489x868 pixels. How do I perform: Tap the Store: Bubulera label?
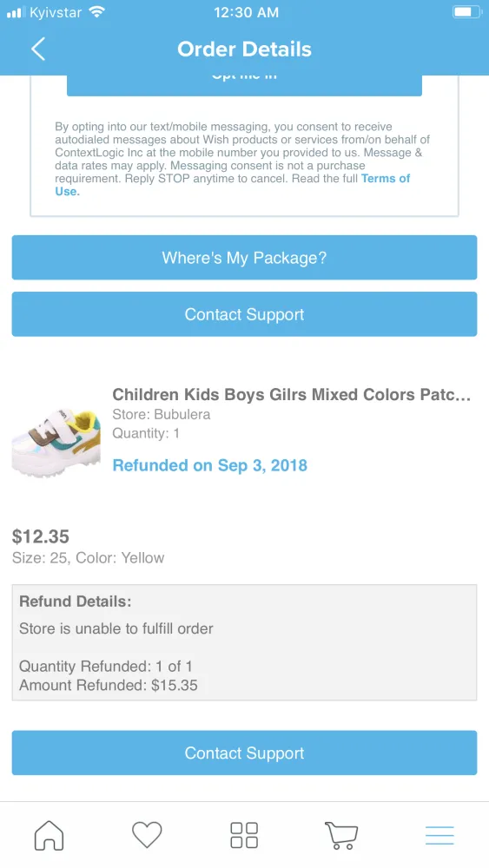pyautogui.click(x=162, y=414)
